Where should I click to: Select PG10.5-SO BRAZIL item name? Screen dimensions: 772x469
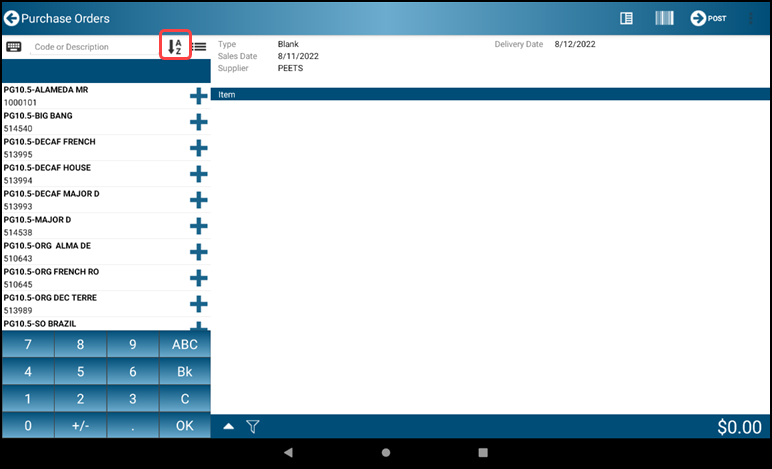coord(40,324)
